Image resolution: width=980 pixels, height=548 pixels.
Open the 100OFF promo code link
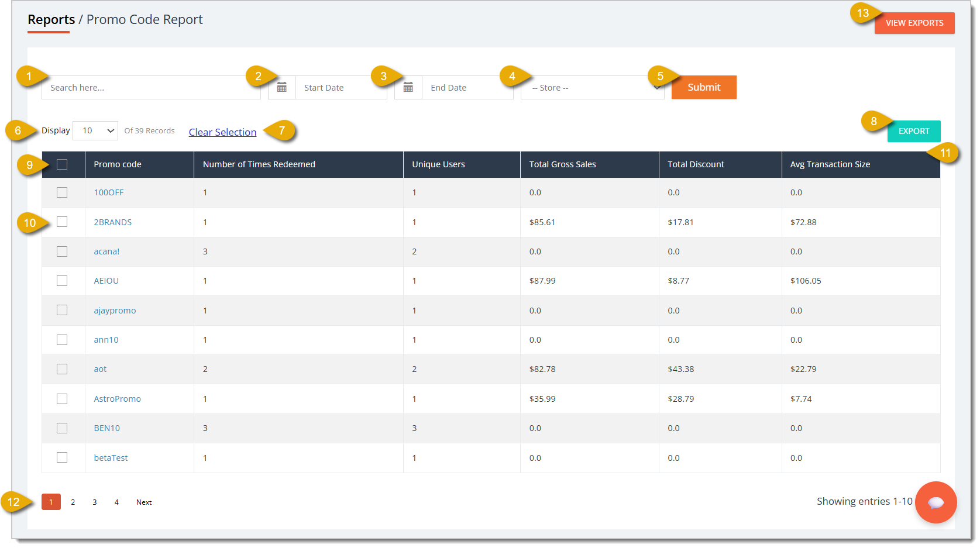[x=109, y=192]
